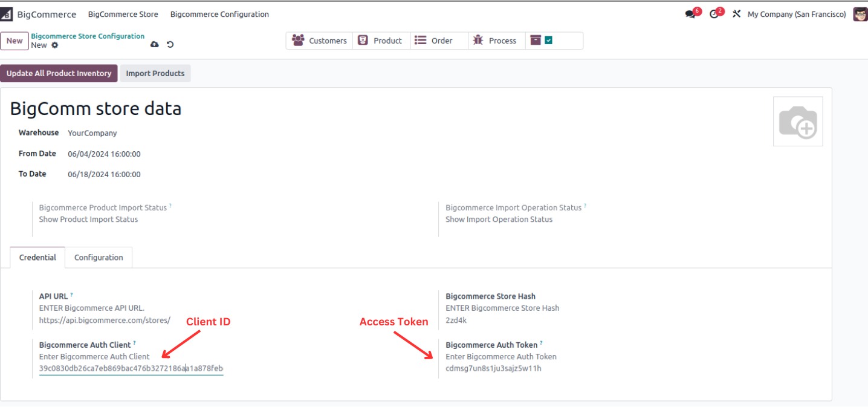Click the New record button

click(15, 41)
